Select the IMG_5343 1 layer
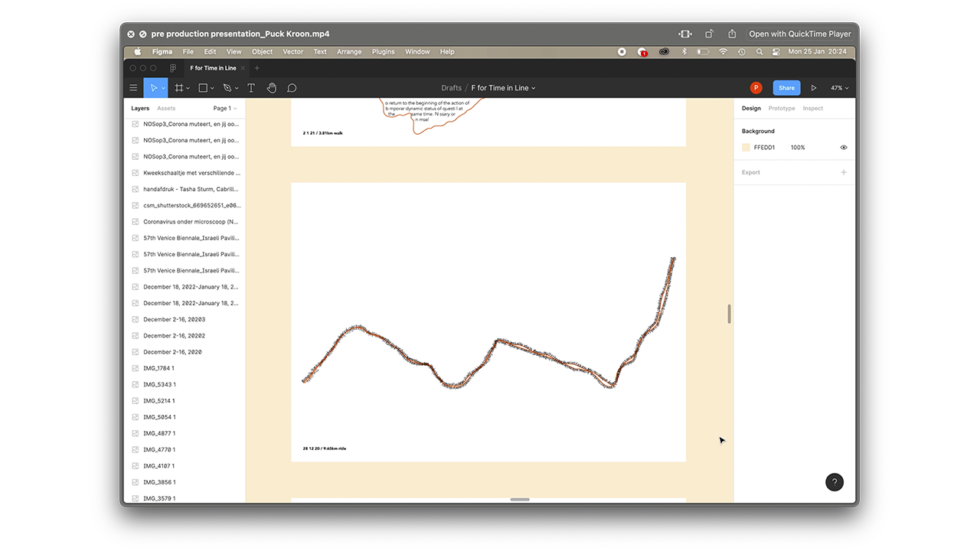Viewport: 980px width, 551px height. (x=184, y=385)
